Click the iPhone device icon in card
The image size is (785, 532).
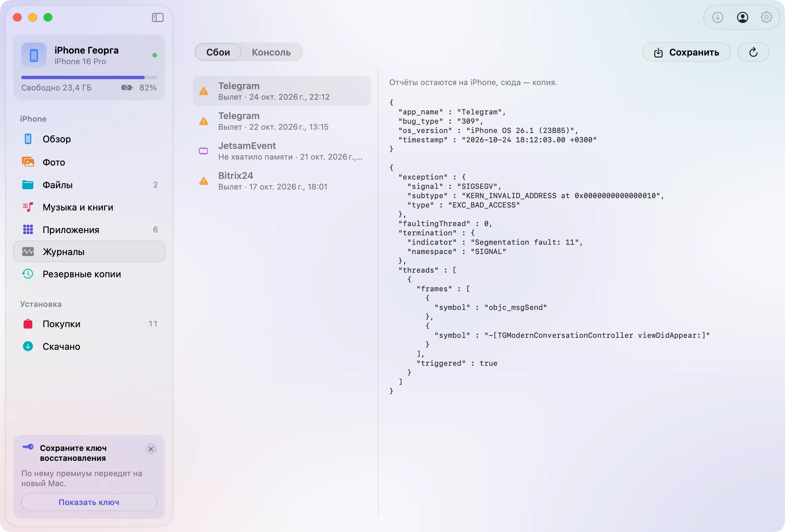(34, 55)
